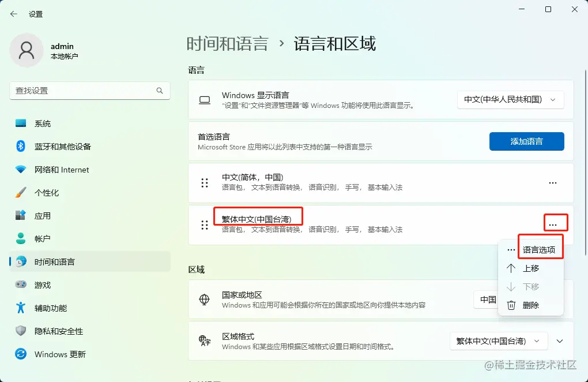This screenshot has height=382, width=588.
Task: Click the 首选语言 heading text
Action: (x=214, y=137)
